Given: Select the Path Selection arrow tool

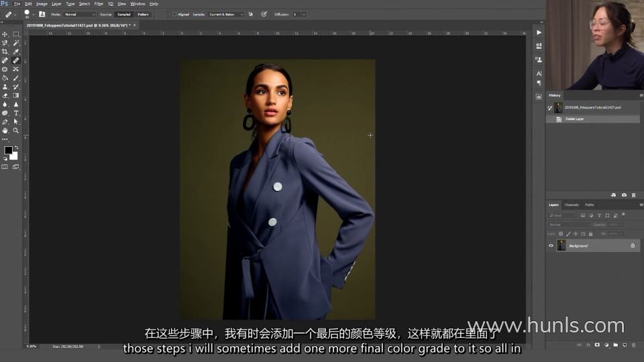Looking at the screenshot, I should click(15, 122).
